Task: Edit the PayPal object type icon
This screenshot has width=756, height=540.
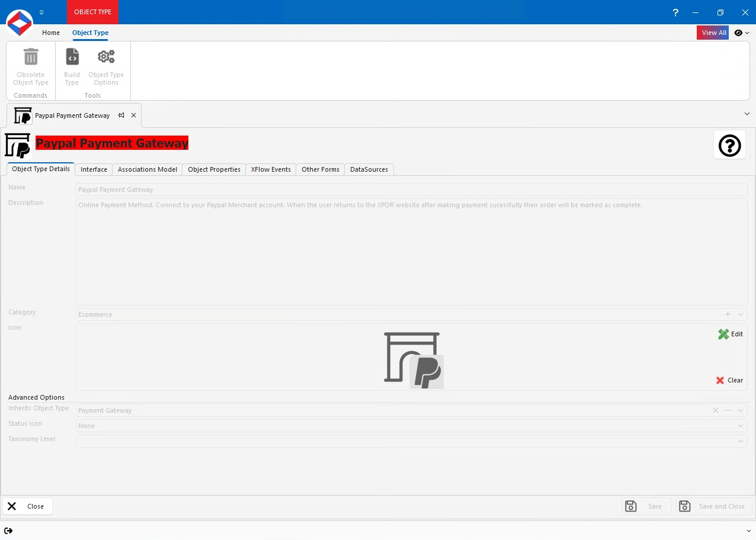Action: click(730, 334)
